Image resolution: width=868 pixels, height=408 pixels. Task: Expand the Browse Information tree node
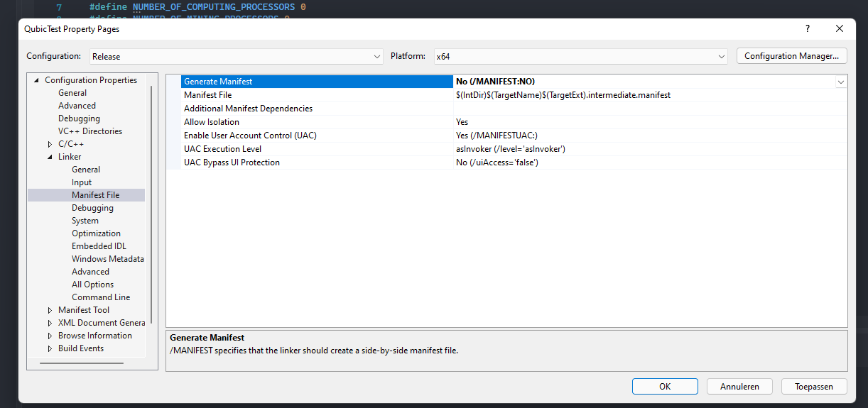coord(50,336)
